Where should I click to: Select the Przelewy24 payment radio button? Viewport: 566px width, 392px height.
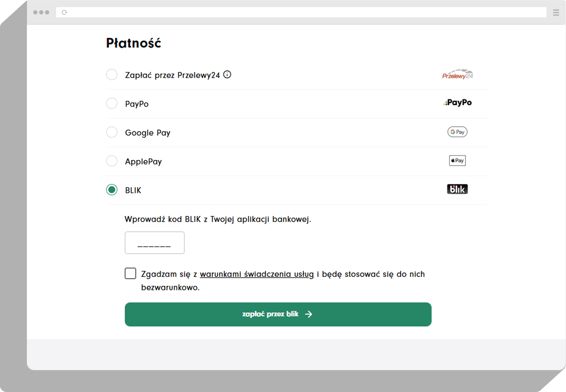pos(112,74)
